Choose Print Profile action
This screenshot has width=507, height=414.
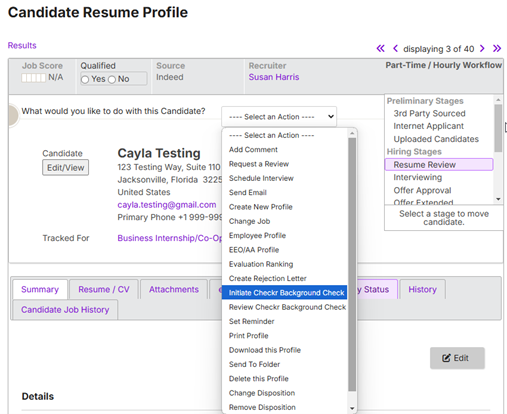click(x=249, y=336)
